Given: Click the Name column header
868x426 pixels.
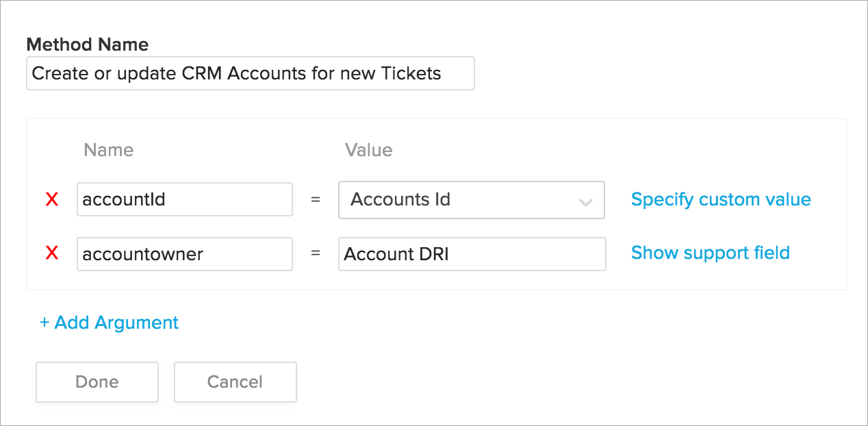Looking at the screenshot, I should pos(108,150).
